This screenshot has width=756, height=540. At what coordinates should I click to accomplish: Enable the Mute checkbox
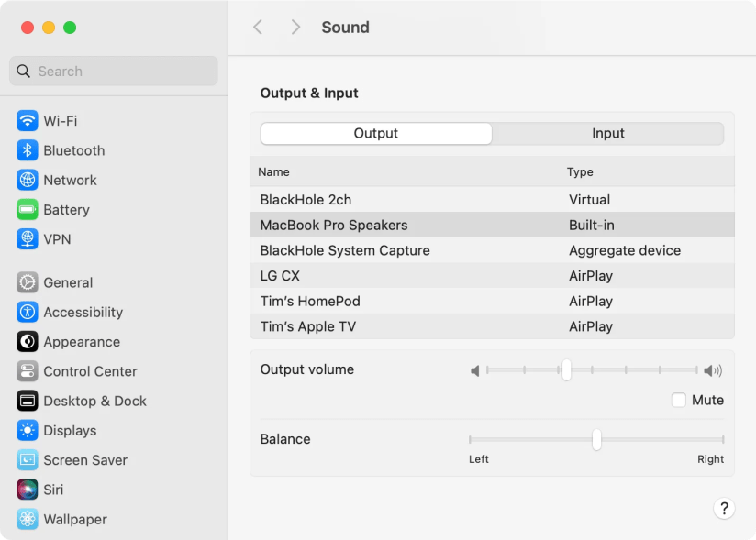[679, 400]
